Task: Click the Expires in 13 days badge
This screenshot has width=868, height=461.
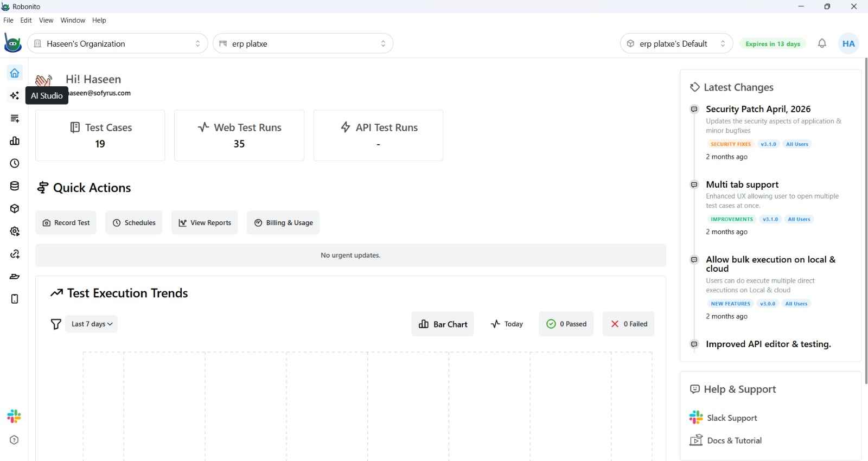Action: 773,44
